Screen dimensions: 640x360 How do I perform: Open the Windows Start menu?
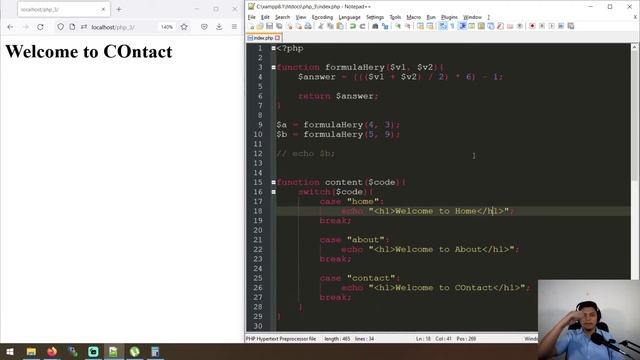[x=10, y=351]
